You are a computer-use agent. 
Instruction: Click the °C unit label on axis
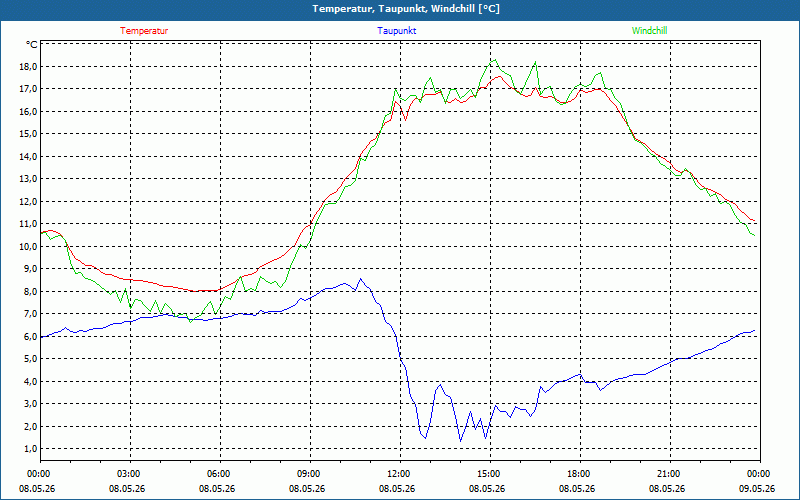32,45
